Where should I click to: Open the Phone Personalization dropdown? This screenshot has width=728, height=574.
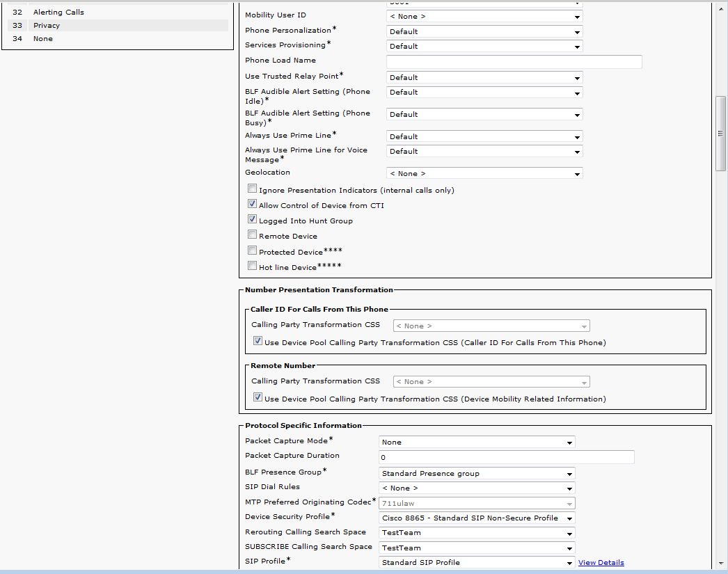484,31
